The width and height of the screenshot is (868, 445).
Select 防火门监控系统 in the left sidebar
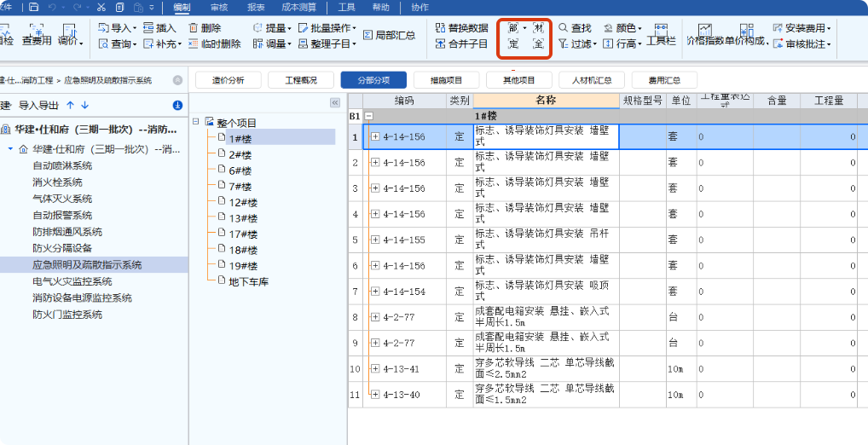tap(67, 315)
